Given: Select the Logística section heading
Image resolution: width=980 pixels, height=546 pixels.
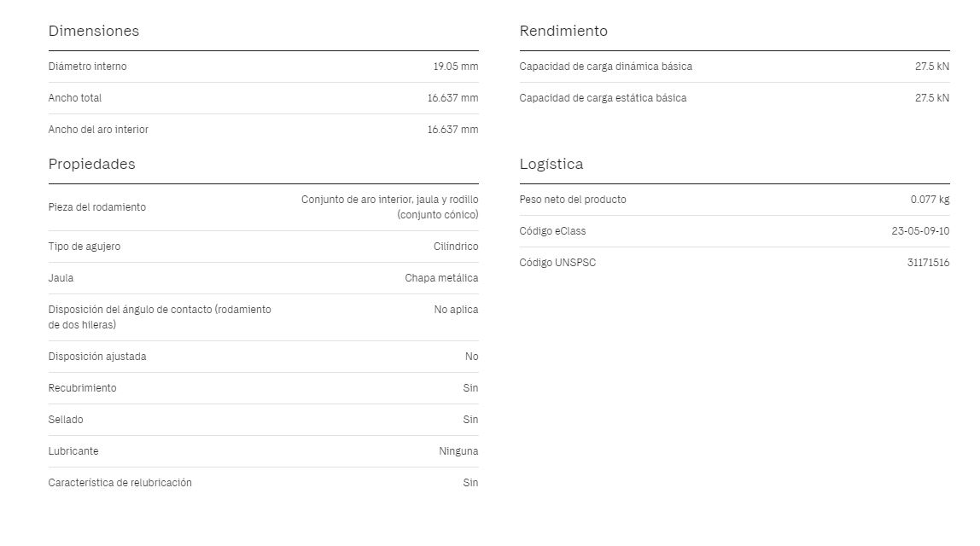Looking at the screenshot, I should click(x=551, y=165).
